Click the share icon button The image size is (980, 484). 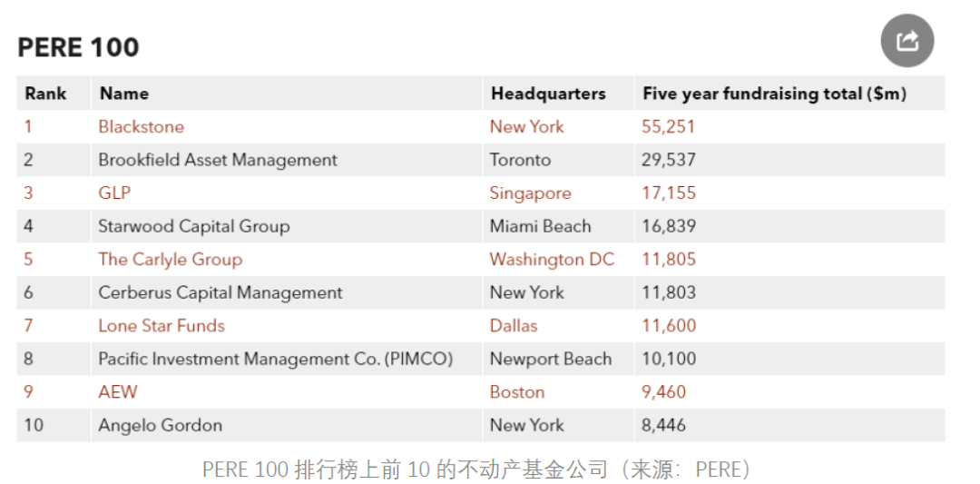(x=906, y=41)
